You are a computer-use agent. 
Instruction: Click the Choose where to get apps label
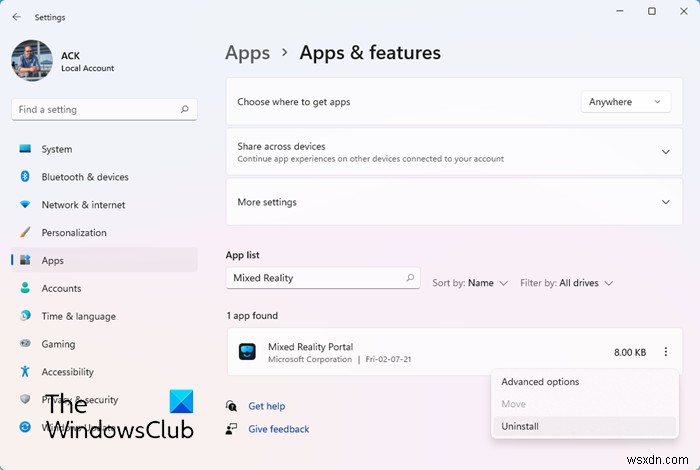coord(294,102)
